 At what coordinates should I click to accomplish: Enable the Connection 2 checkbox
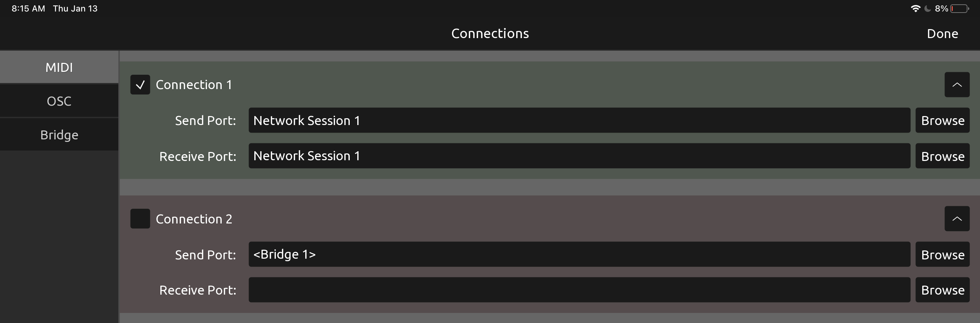tap(140, 219)
